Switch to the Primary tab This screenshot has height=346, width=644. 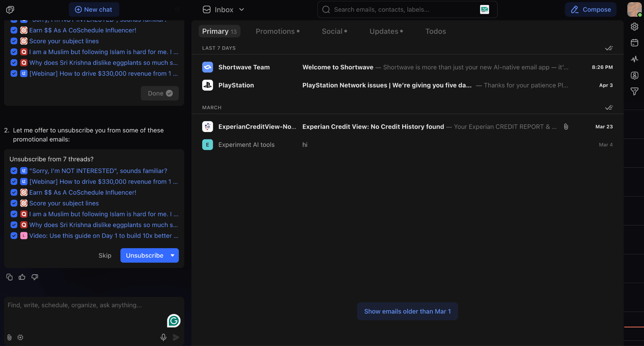(x=219, y=31)
